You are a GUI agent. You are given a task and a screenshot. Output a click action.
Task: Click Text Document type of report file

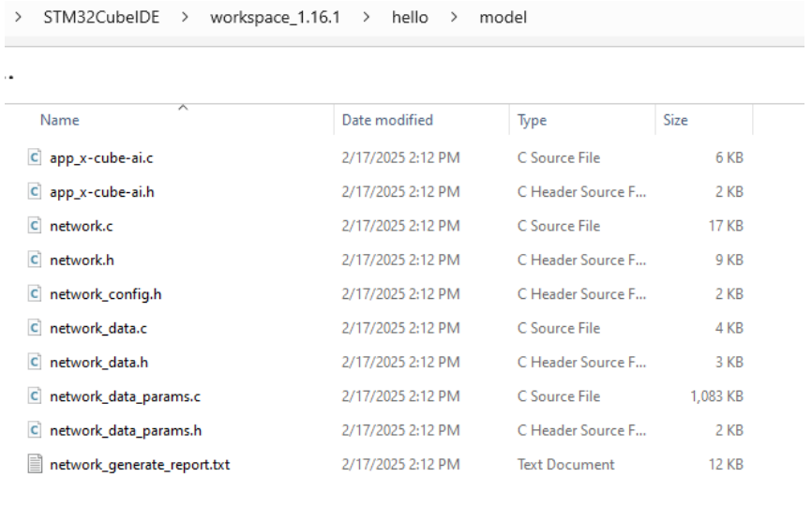pos(566,465)
